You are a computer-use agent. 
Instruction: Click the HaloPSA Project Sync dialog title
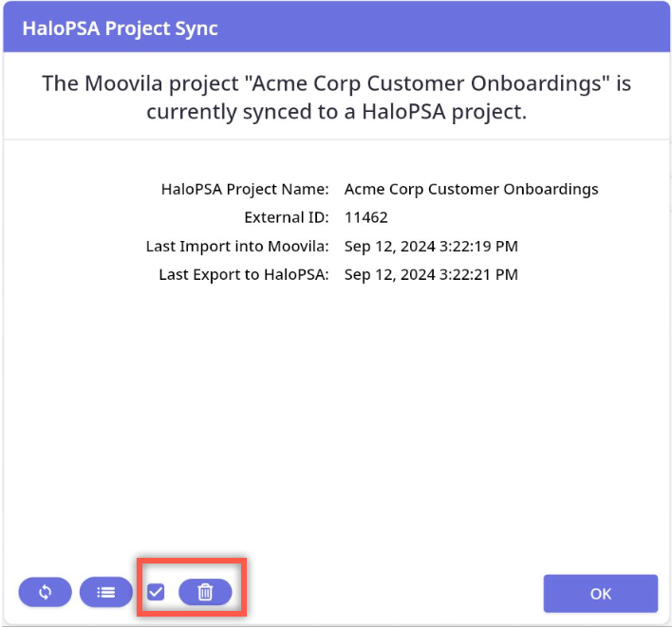click(134, 28)
